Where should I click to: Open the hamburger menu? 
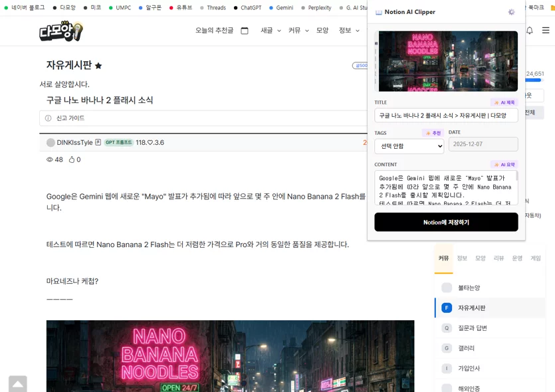point(546,31)
